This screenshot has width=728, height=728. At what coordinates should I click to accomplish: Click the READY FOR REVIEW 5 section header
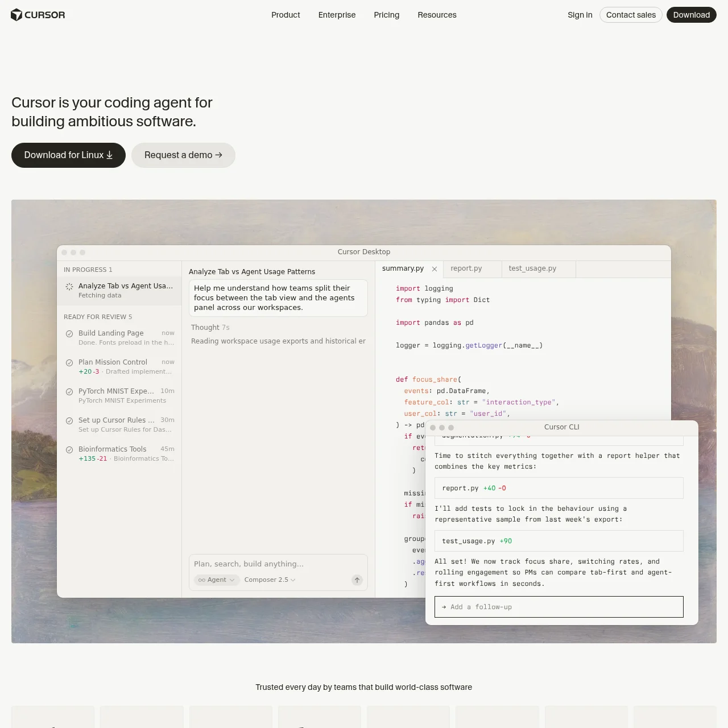pyautogui.click(x=98, y=317)
